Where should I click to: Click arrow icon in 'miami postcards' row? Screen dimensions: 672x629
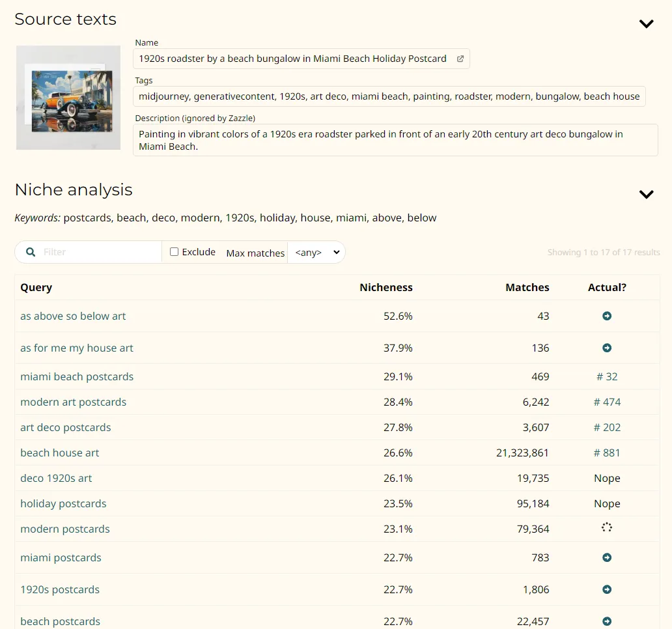[x=607, y=557]
